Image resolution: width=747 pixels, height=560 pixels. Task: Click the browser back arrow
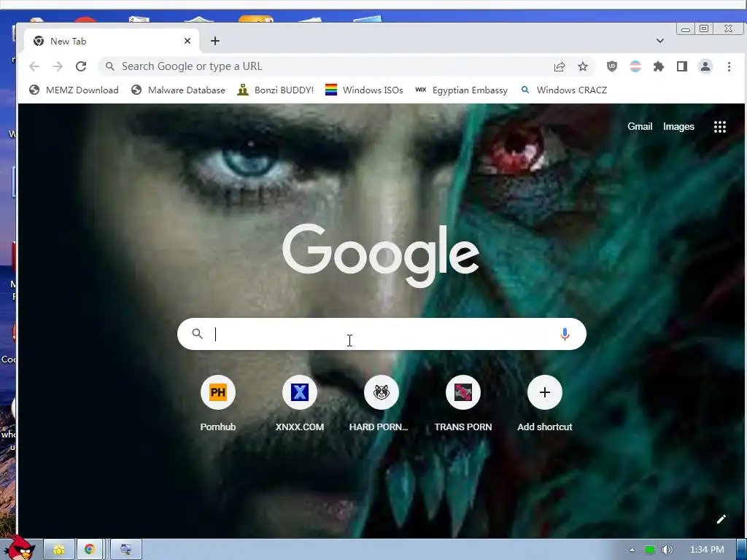pyautogui.click(x=34, y=66)
